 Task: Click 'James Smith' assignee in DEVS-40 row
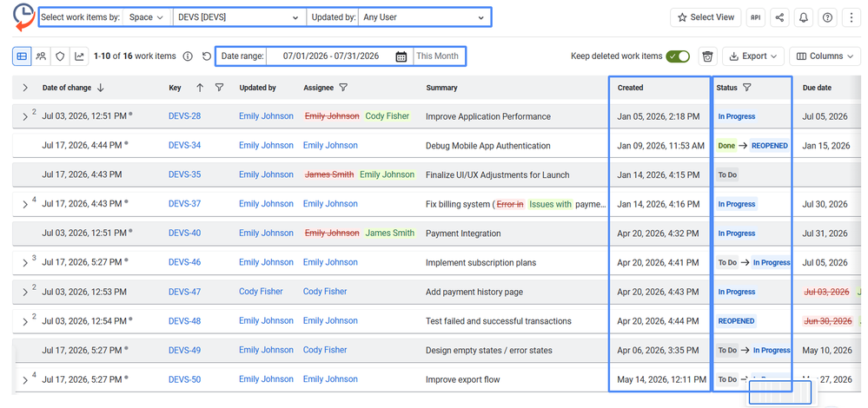(390, 233)
